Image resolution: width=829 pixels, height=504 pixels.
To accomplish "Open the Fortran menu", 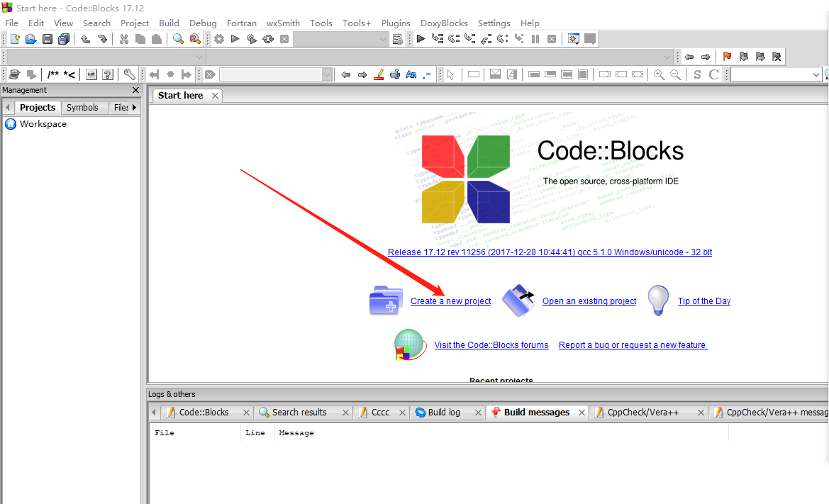I will pos(241,23).
